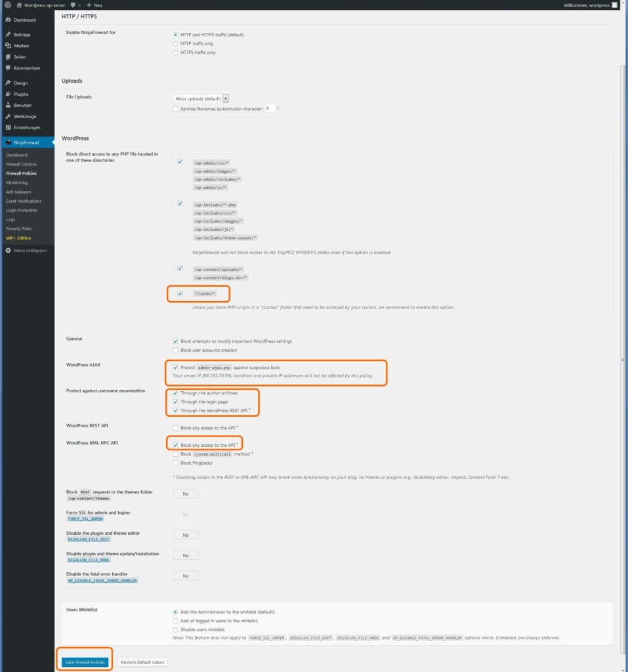Enable Block Pingbacks checkbox
The width and height of the screenshot is (628, 672).
point(175,463)
